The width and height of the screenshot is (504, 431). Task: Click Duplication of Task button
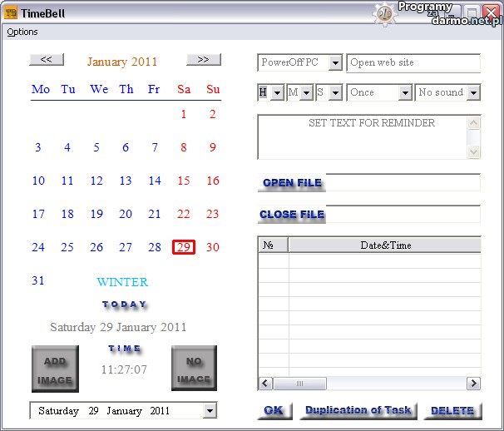[x=358, y=410]
